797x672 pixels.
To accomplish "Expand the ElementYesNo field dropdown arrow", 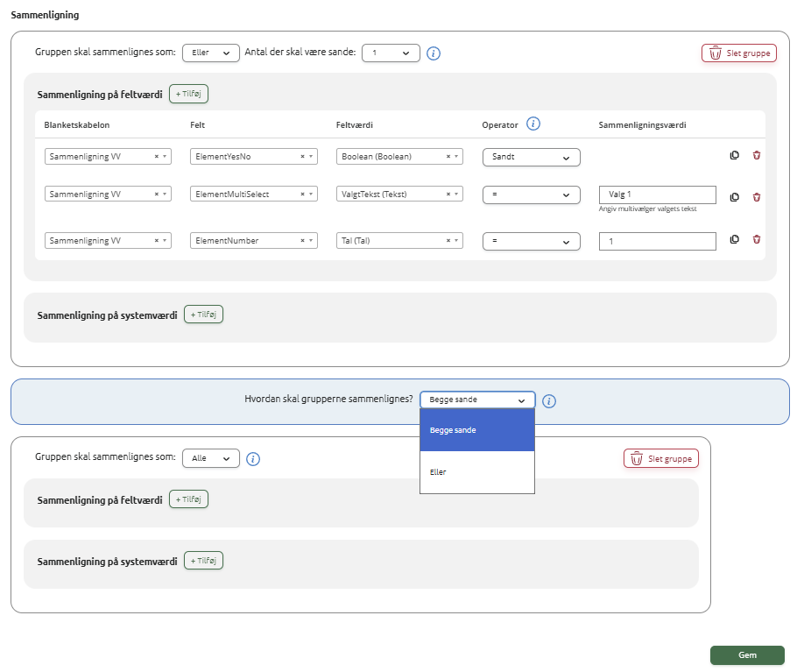I will click(311, 157).
